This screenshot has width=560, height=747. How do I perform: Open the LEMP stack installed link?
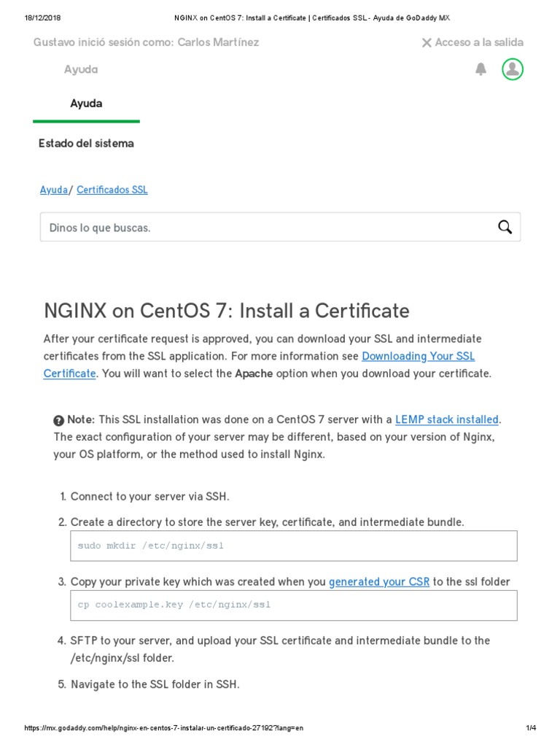pos(446,419)
